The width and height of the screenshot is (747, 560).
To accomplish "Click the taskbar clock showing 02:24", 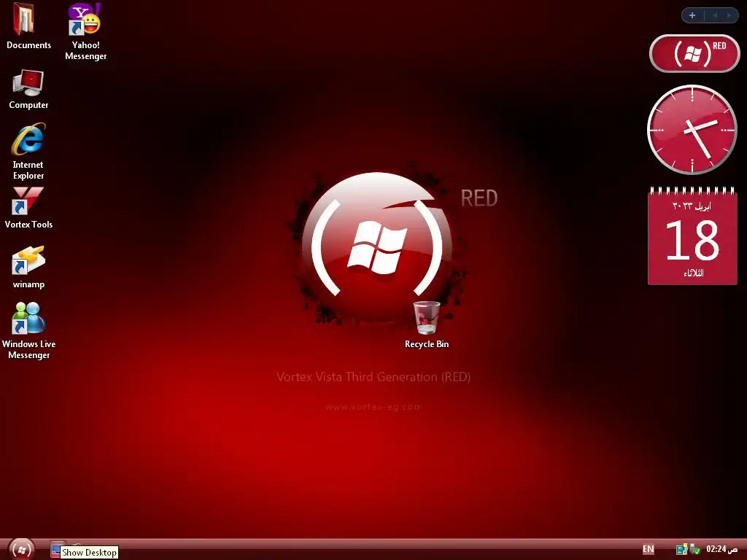I will (721, 549).
